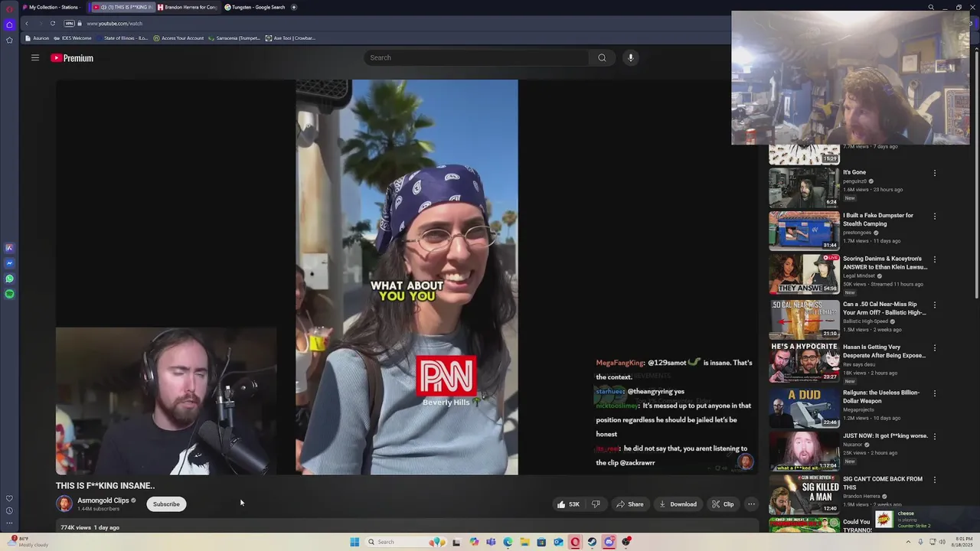This screenshot has height=551, width=980.
Task: Open Microsoft Edge from taskbar
Action: [x=508, y=542]
